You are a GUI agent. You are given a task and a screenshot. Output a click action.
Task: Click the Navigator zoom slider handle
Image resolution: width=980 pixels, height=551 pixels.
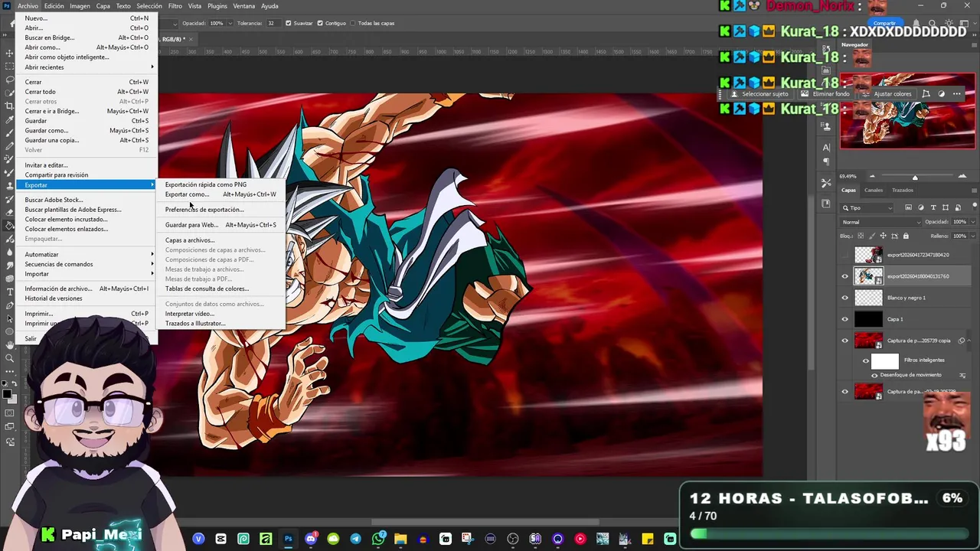pyautogui.click(x=915, y=177)
